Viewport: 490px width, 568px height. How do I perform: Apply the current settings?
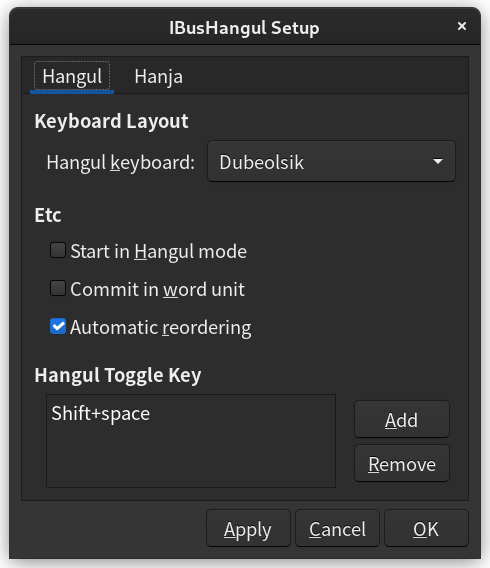[x=248, y=529]
